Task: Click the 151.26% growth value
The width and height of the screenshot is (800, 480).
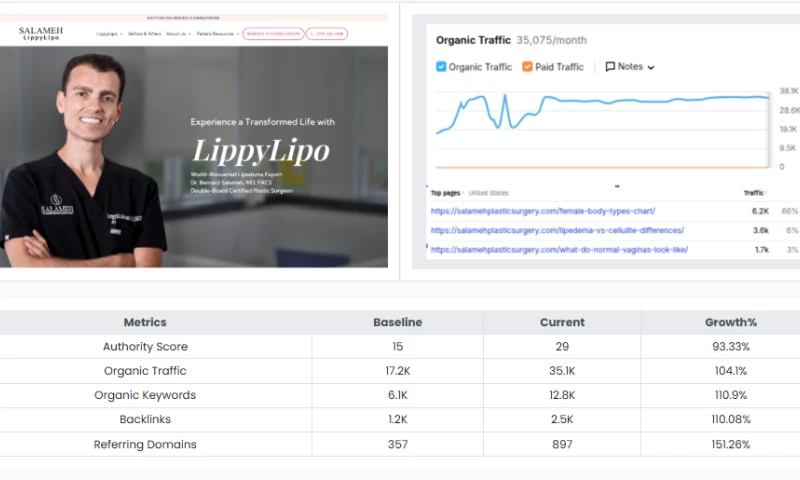Action: tap(731, 444)
